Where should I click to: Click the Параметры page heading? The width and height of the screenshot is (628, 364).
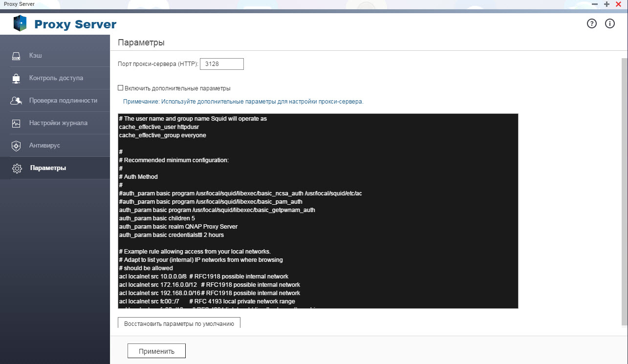tap(141, 43)
